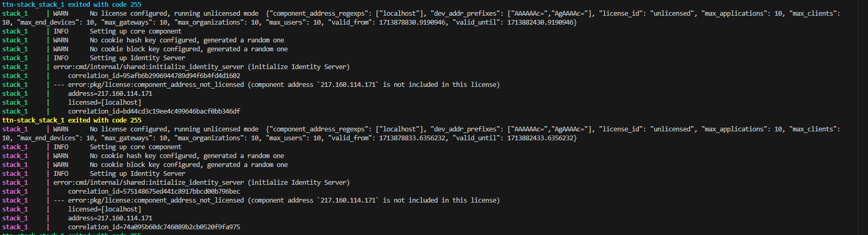868x235 pixels.
Task: Click correlation_id=74a095b60dc746089b2cb0520f9fa975 text
Action: [154, 227]
